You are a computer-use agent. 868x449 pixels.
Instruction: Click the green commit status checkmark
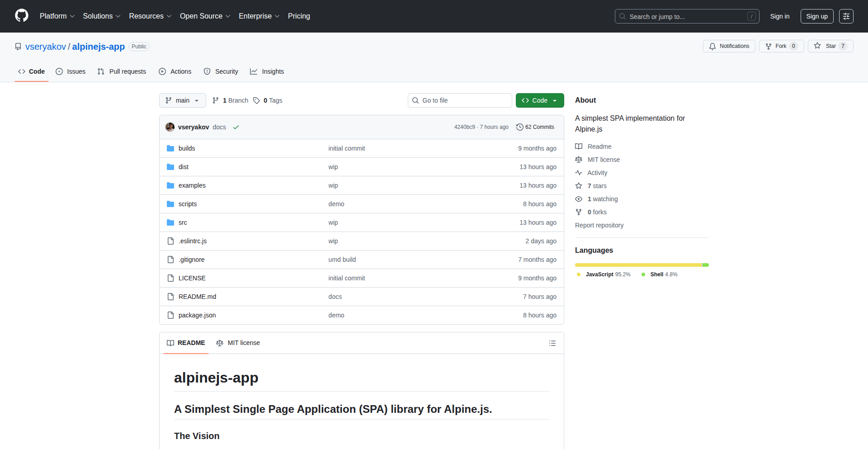pyautogui.click(x=236, y=127)
